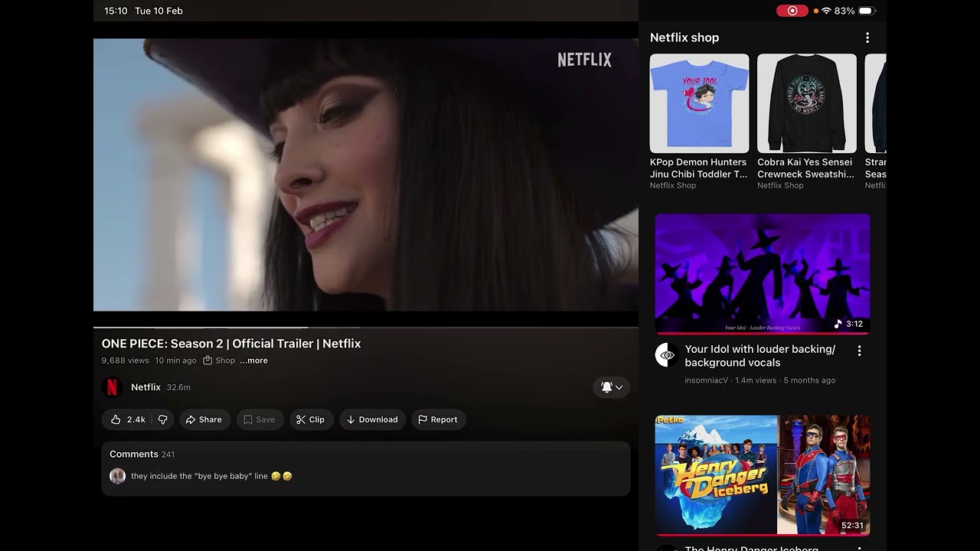The image size is (980, 551).
Task: Tap the video player showing the trailer
Action: 366,174
